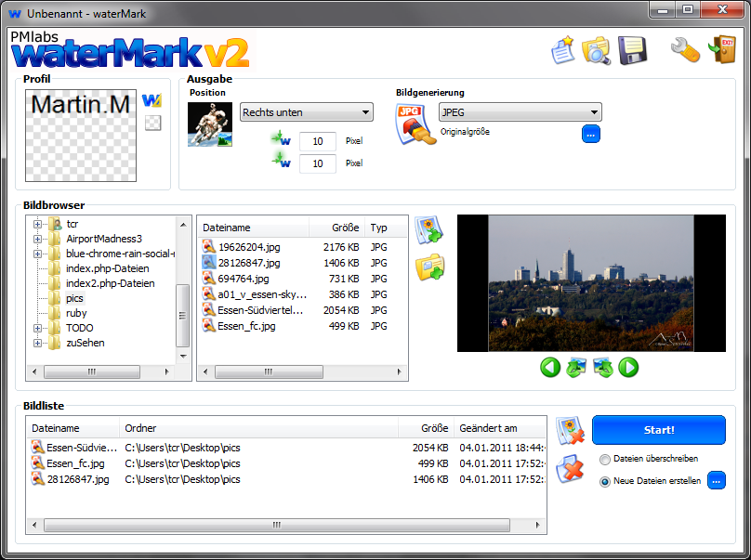751x560 pixels.
Task: Expand the AirportMadness3 folder node
Action: (x=37, y=239)
